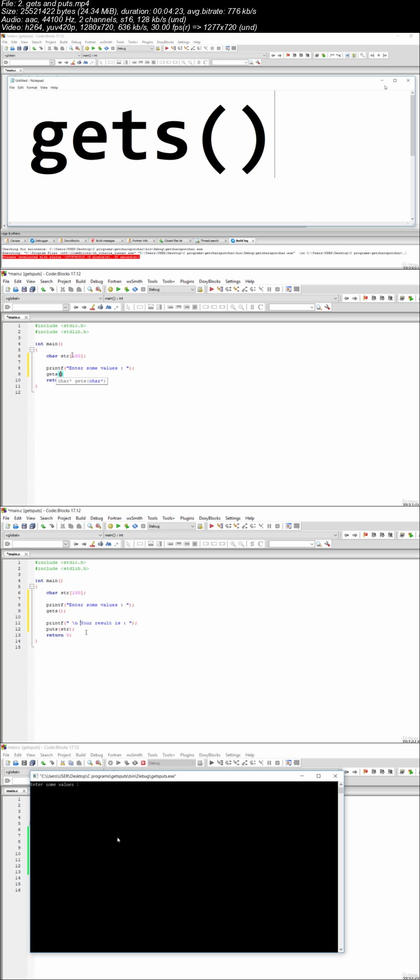Click green Run icon in the gets tooltip frame
Viewport: 420px width, 980px height.
pyautogui.click(x=118, y=289)
